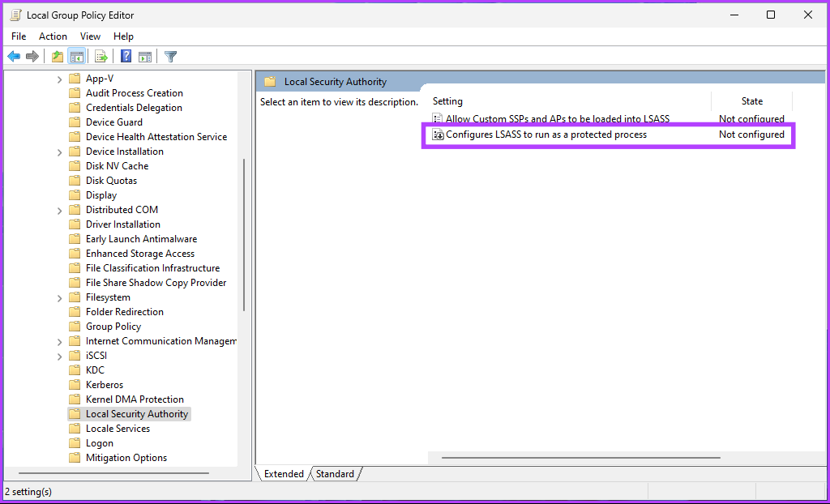Toggle Show/Hide Action Pane toolbar icon
This screenshot has height=504, width=830.
144,56
